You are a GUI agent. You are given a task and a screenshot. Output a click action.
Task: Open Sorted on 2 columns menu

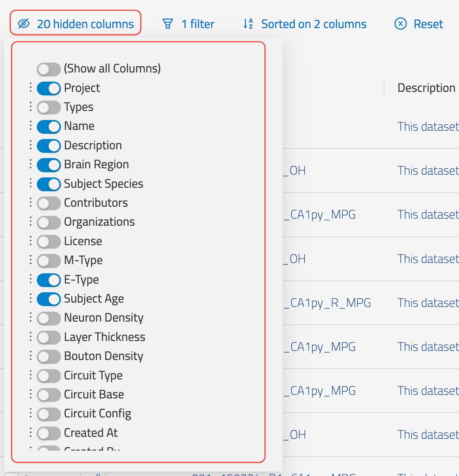point(305,24)
